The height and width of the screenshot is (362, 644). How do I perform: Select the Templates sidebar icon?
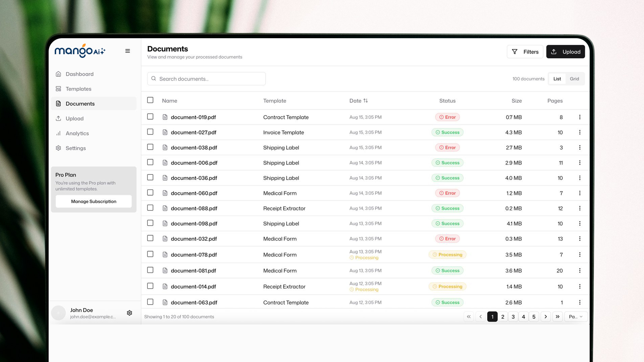[58, 89]
